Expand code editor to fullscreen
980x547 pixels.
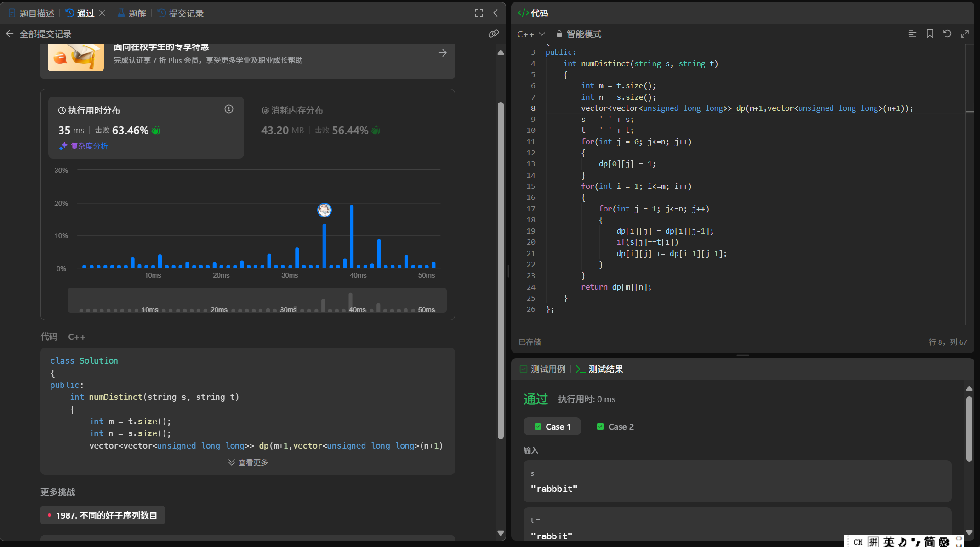click(964, 34)
